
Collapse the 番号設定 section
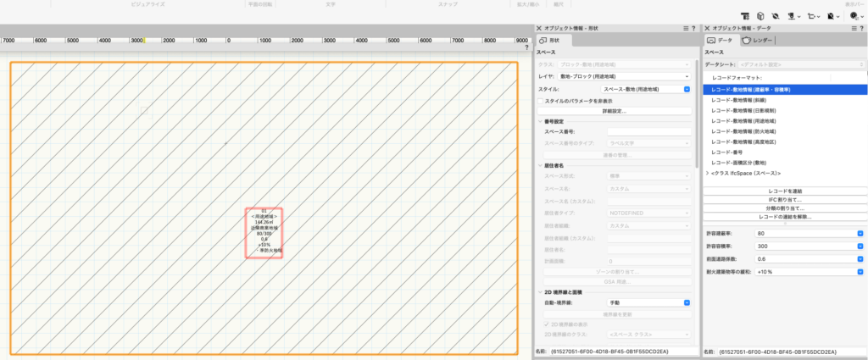pos(540,121)
